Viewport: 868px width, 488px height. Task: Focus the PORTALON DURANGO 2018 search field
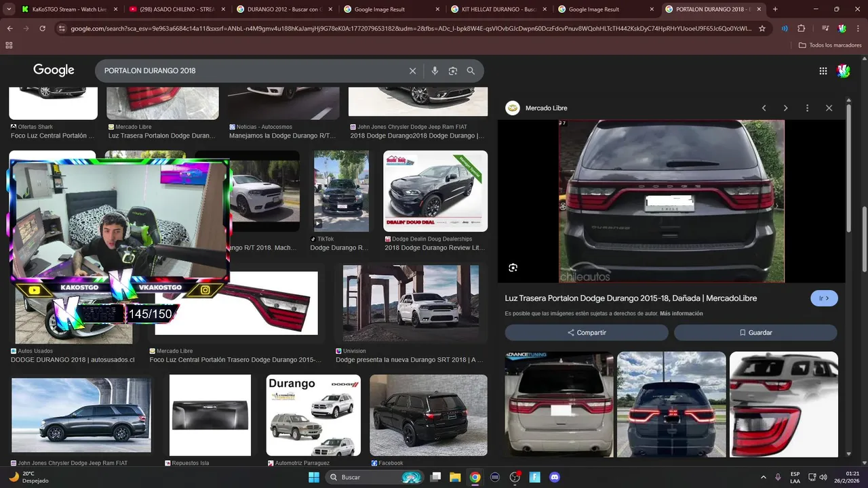pyautogui.click(x=251, y=70)
